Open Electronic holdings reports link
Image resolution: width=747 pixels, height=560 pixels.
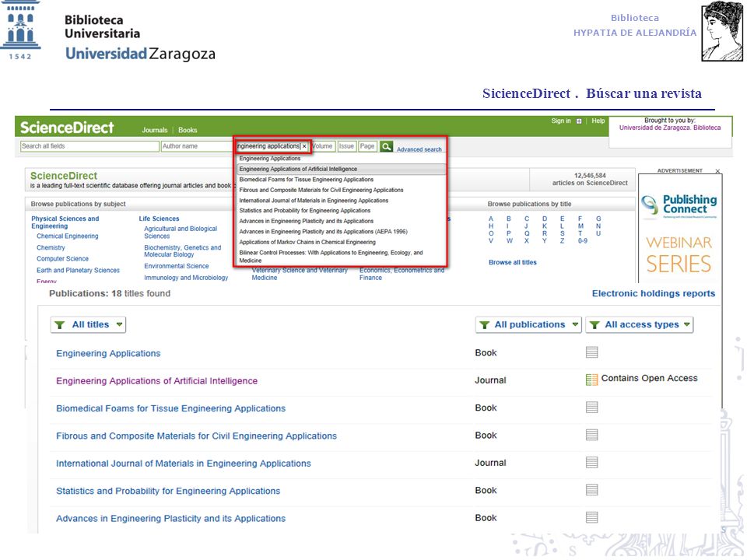[x=653, y=294]
